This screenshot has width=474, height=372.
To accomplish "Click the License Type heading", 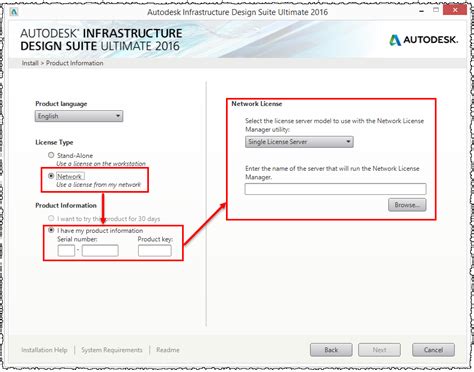I will click(54, 142).
